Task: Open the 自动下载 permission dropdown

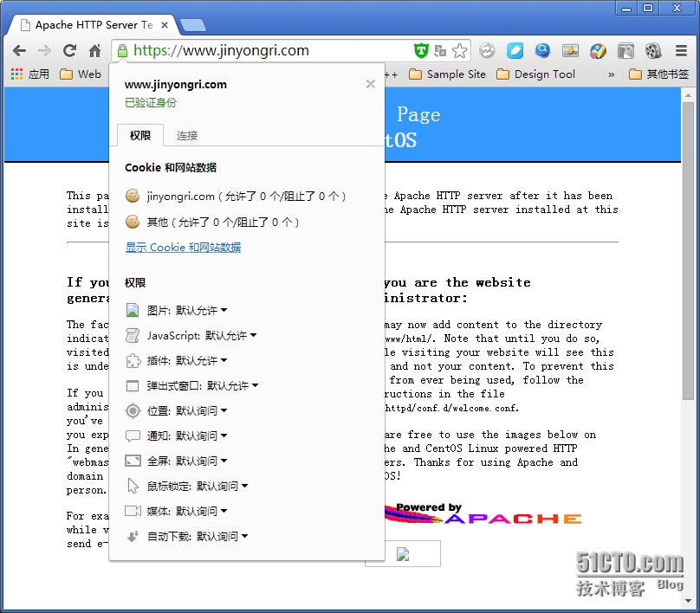Action: (x=223, y=536)
